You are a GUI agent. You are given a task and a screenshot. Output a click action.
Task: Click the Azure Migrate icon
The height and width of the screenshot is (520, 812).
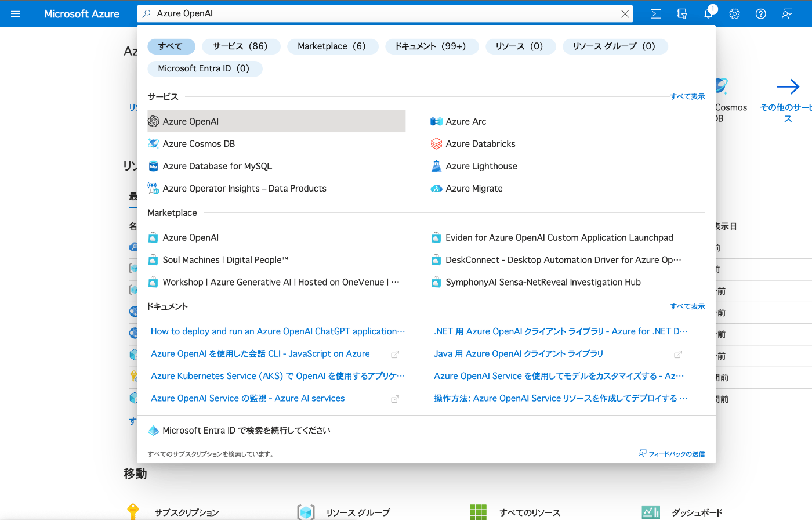click(437, 189)
